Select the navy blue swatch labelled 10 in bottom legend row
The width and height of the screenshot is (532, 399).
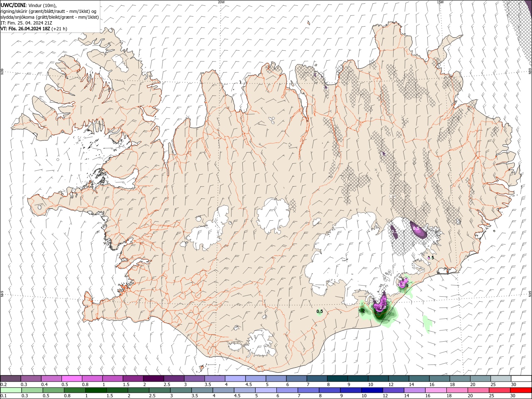[372, 390]
